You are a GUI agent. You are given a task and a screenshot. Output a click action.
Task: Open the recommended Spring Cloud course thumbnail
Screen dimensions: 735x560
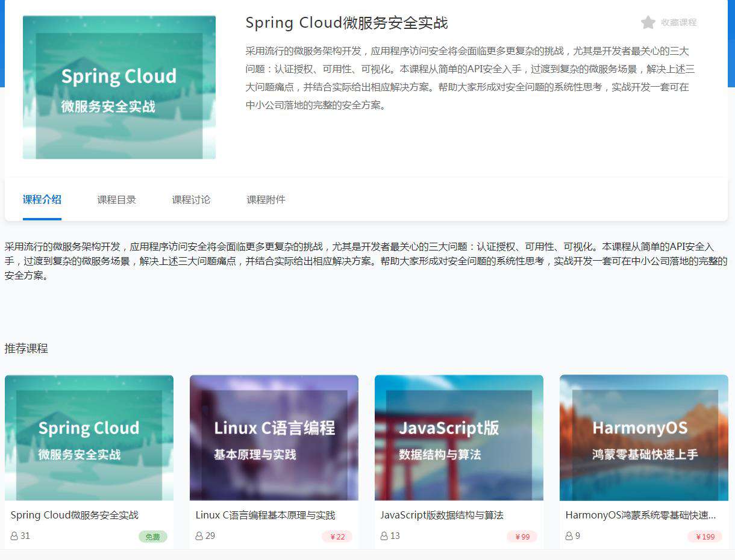tap(89, 438)
